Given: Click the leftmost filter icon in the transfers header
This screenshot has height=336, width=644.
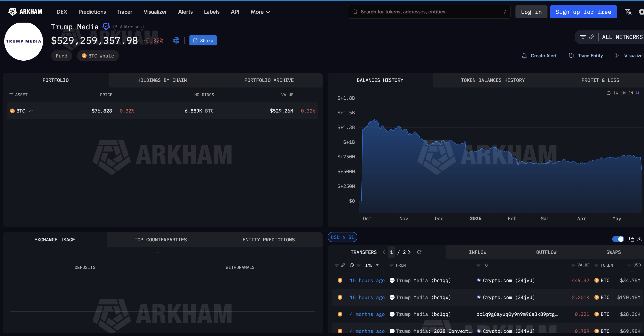Looking at the screenshot, I should [x=337, y=265].
